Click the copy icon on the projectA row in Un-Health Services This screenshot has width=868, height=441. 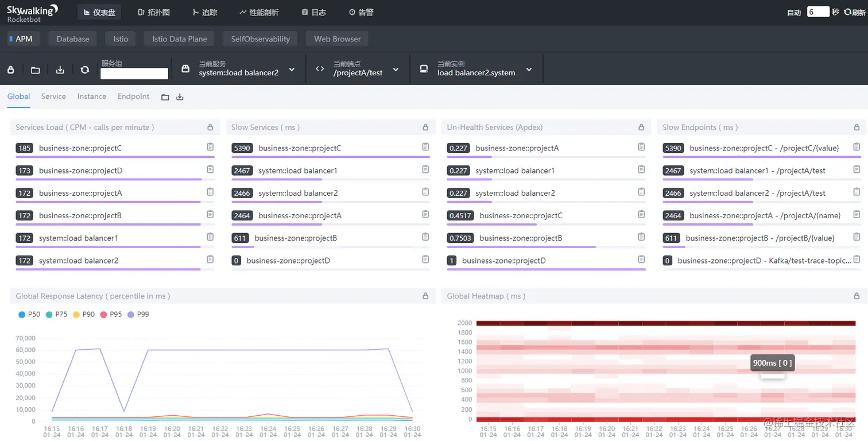(x=641, y=147)
